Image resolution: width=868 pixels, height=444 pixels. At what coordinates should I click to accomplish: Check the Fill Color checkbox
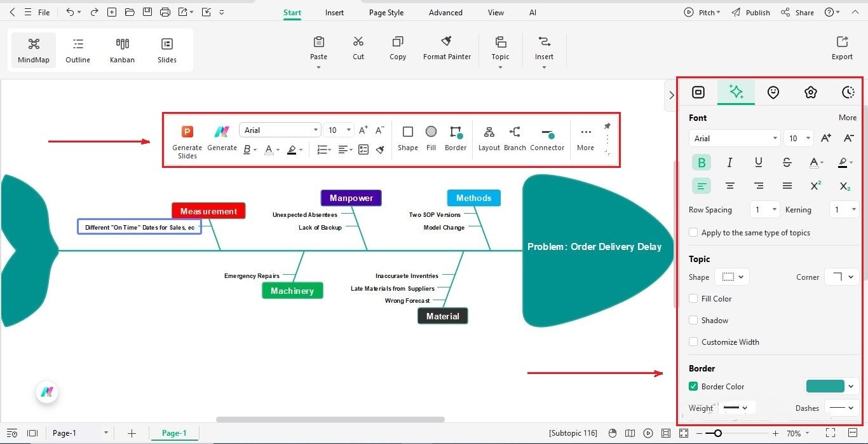(x=693, y=298)
